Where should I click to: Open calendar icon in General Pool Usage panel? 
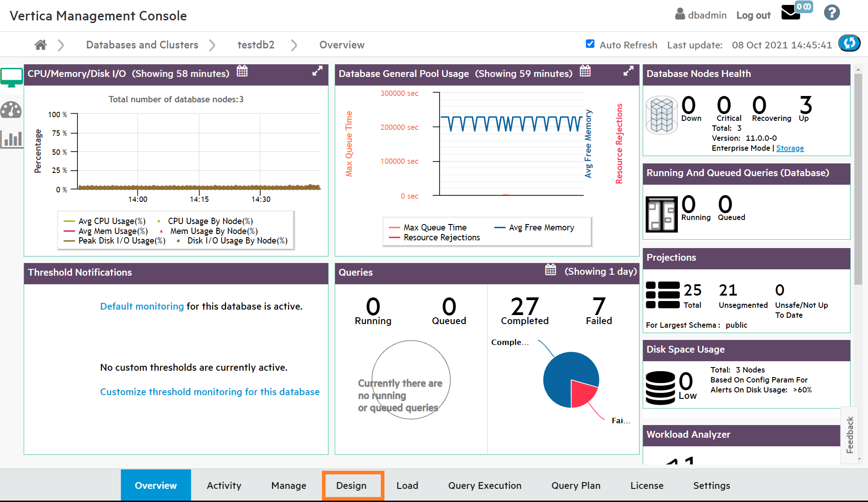pos(585,72)
